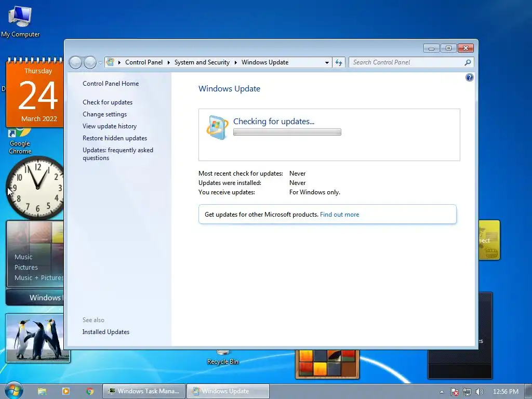Expand the root arrow before Control Panel
Screen dimensions: 532x399
[x=119, y=62]
